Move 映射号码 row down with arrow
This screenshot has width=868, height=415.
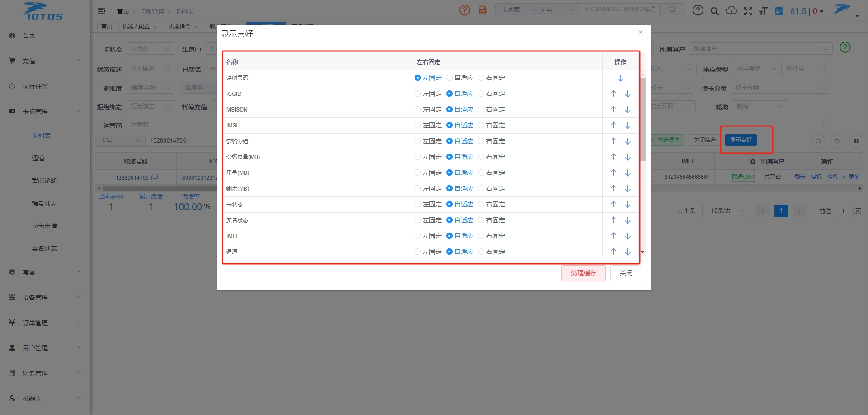[x=620, y=78]
